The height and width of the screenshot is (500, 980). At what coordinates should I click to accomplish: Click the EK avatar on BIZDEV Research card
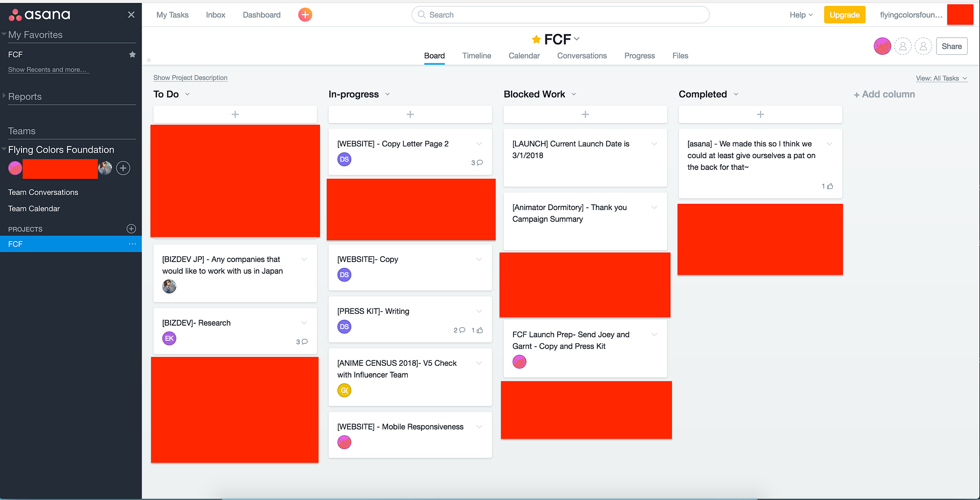pos(169,338)
